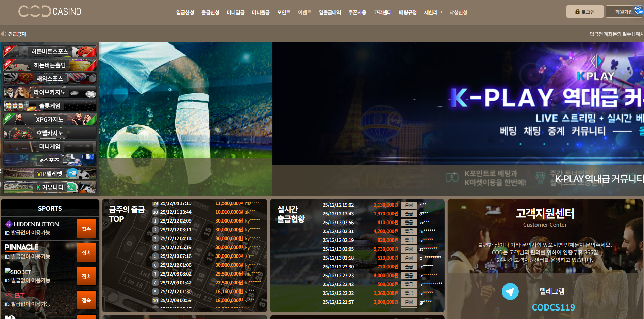Click the COD Casino logo
Viewport: 644px width, 319px height.
click(x=50, y=12)
